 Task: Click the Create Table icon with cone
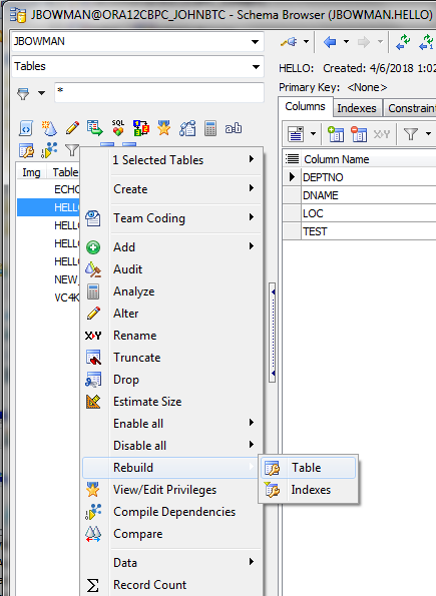pyautogui.click(x=49, y=128)
